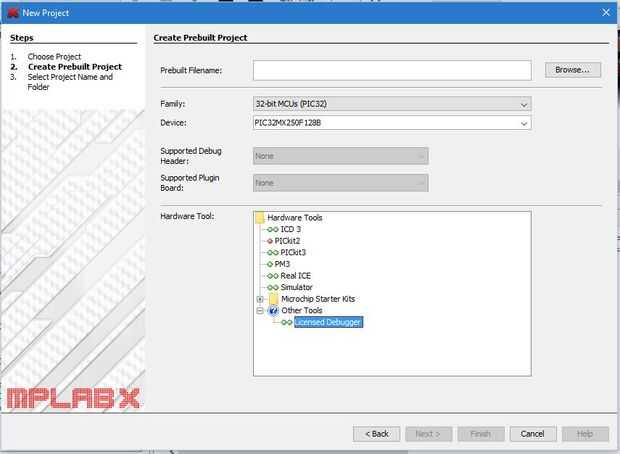Click step 'Create Prebuilt Project' in Steps list
Viewport: 620px width, 454px height.
pos(75,67)
